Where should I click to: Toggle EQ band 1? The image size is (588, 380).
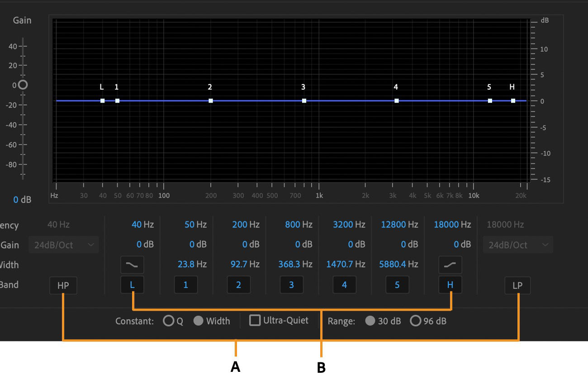[186, 285]
